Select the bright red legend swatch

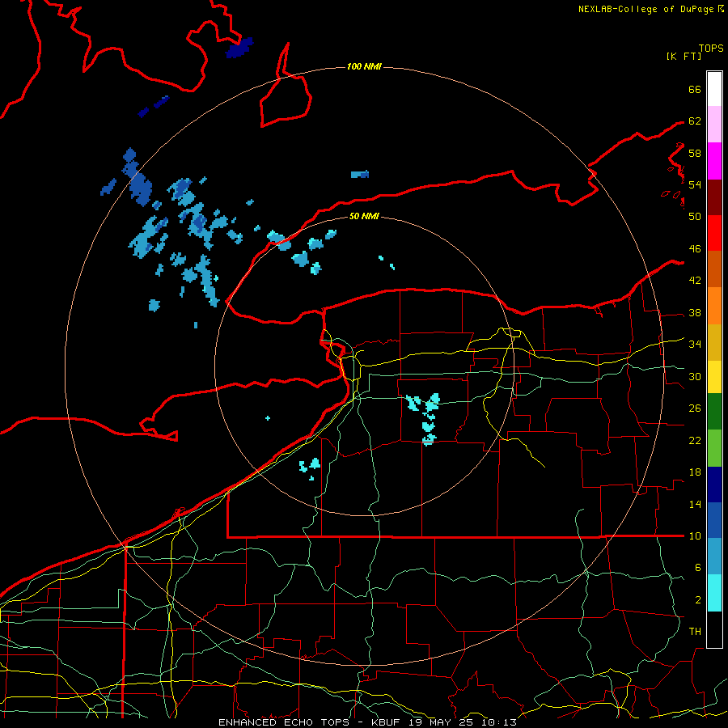tap(714, 233)
